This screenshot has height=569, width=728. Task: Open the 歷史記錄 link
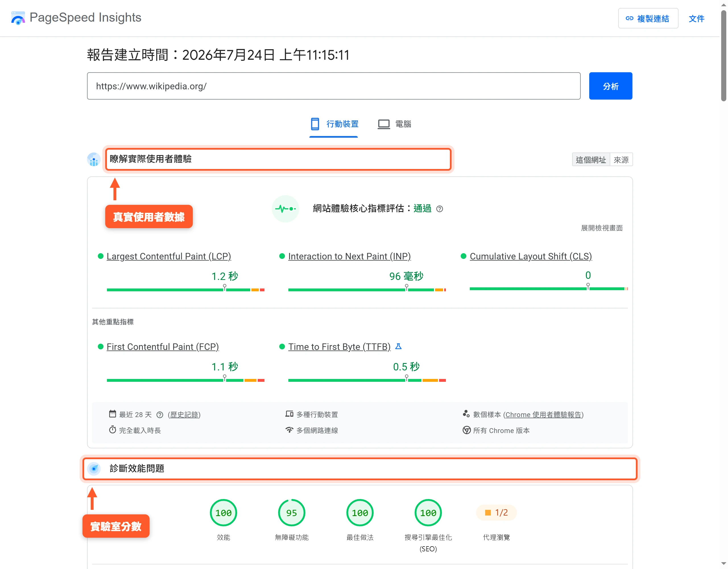[x=184, y=415]
